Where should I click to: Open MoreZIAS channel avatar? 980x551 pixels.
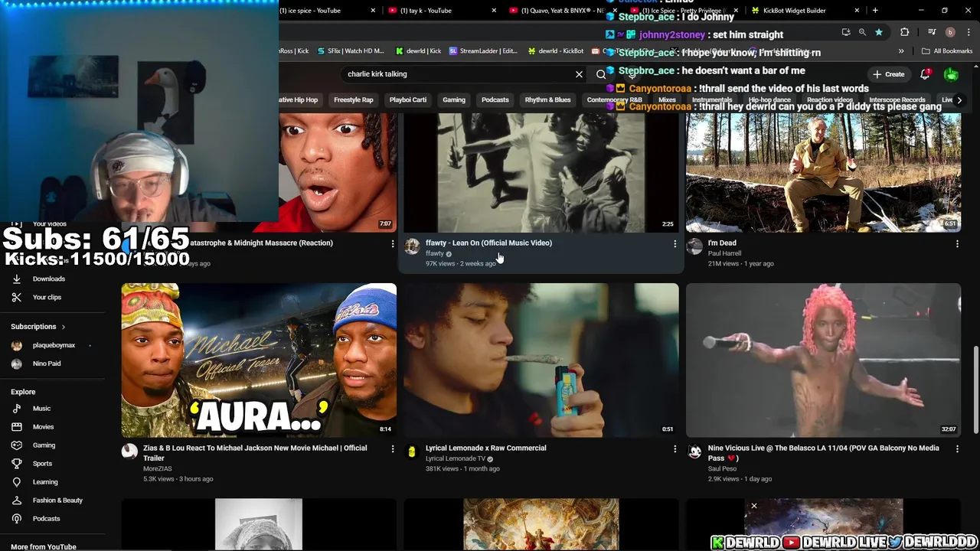coord(129,452)
